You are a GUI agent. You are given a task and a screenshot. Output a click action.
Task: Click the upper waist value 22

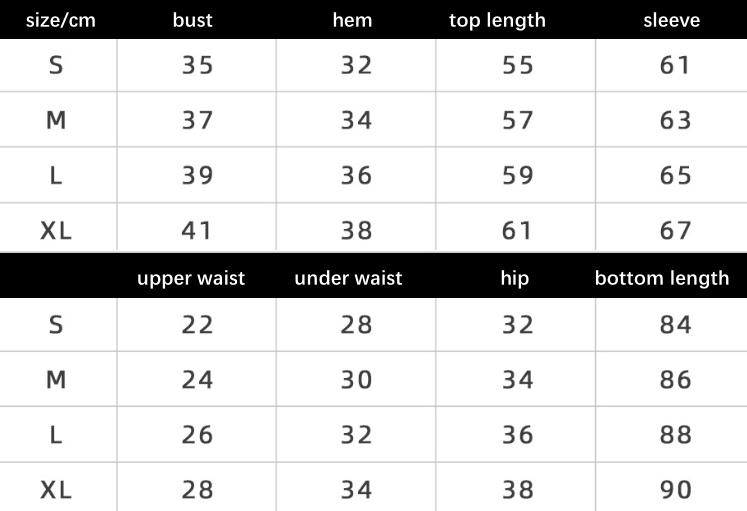click(197, 325)
